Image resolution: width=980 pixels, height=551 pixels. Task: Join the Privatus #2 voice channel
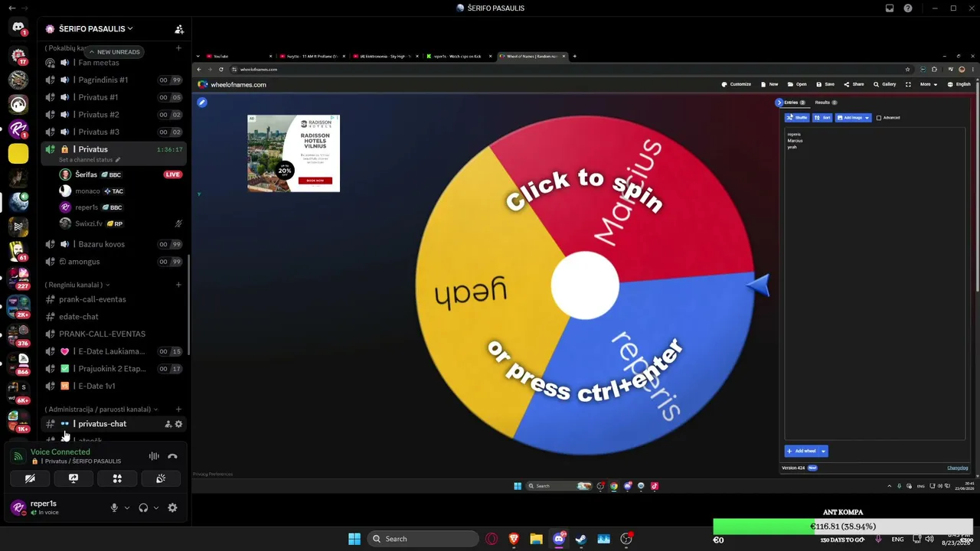pyautogui.click(x=113, y=115)
